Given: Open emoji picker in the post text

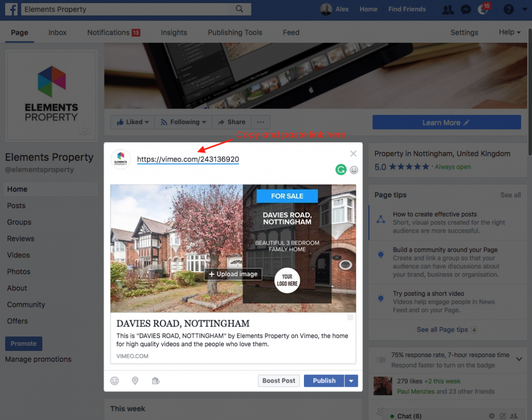Looking at the screenshot, I should pyautogui.click(x=354, y=170).
